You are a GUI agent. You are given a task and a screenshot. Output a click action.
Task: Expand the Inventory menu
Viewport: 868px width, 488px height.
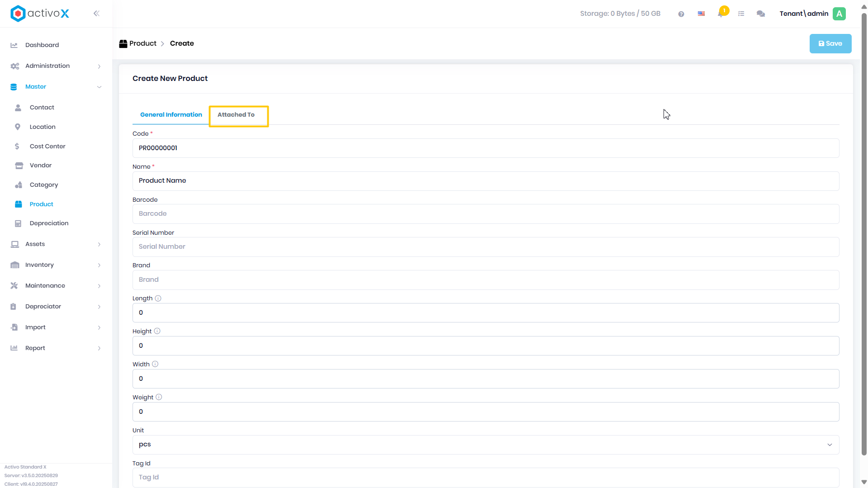coord(99,265)
